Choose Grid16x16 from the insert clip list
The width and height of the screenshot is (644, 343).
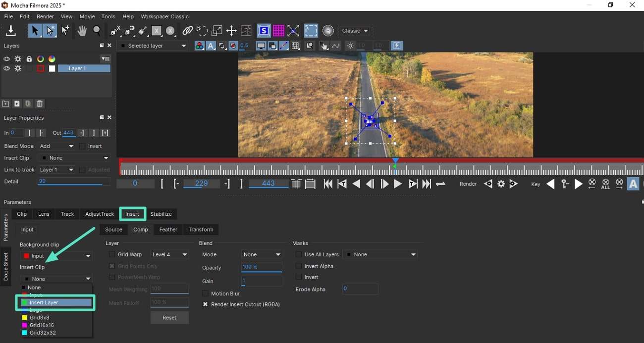[56, 325]
